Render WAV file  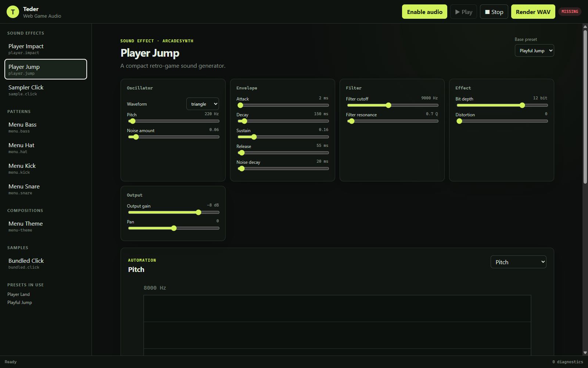(x=533, y=12)
